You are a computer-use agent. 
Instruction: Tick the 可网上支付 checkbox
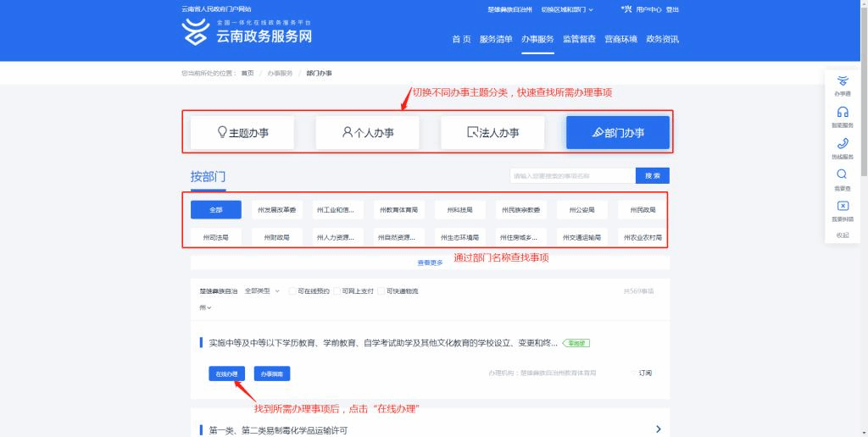click(337, 291)
